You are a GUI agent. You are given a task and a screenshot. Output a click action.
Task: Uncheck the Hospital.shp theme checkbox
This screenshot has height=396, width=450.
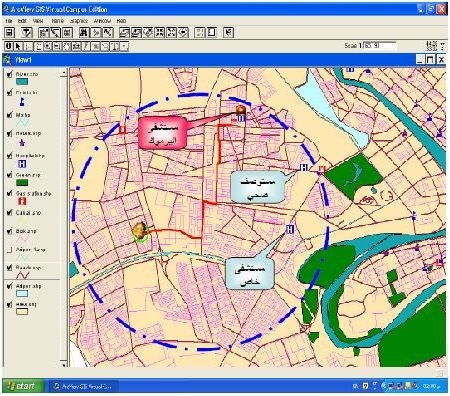9,156
